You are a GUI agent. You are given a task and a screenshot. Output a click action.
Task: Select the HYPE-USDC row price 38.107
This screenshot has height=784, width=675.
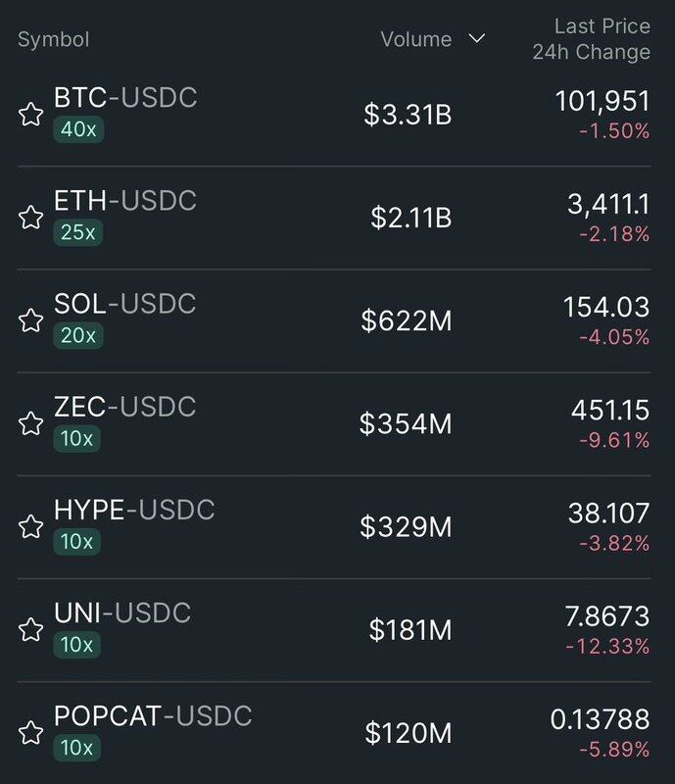click(608, 513)
